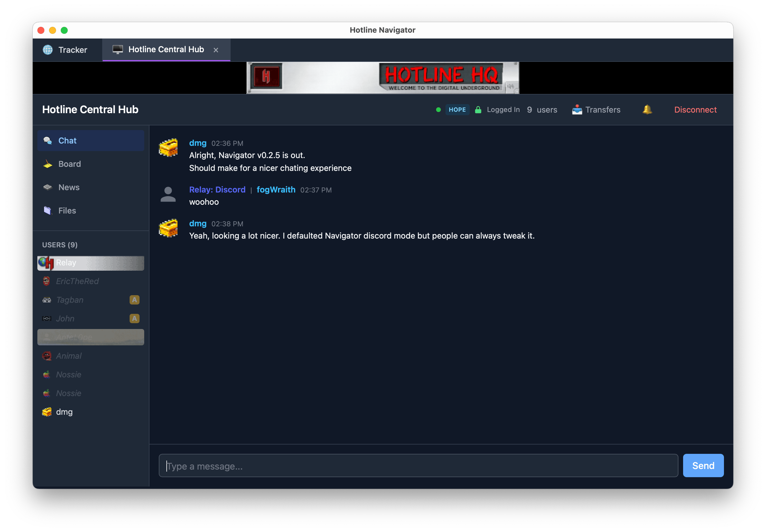Close the Hotline Central Hub tab
This screenshot has height=532, width=766.
click(x=216, y=50)
